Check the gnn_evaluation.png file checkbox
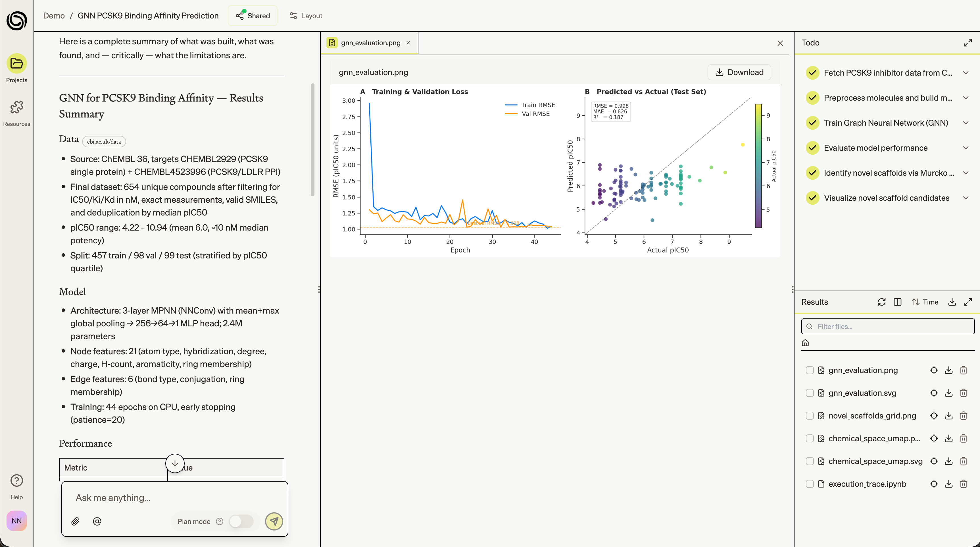This screenshot has width=980, height=547. point(810,370)
